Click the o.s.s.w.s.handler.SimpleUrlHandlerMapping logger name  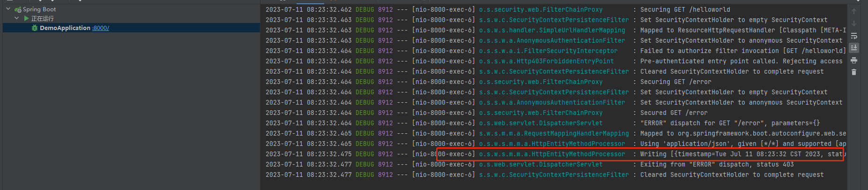tap(552, 30)
